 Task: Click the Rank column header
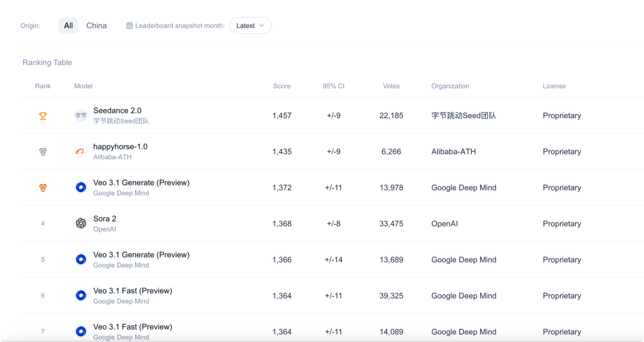click(x=43, y=86)
